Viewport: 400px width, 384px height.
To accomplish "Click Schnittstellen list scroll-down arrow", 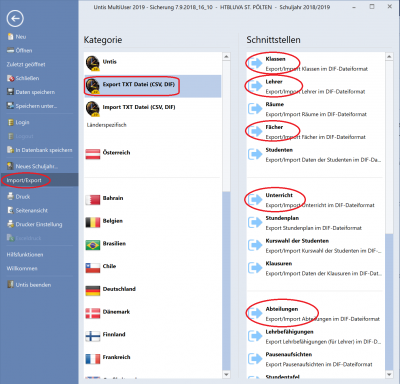I will pos(389,375).
